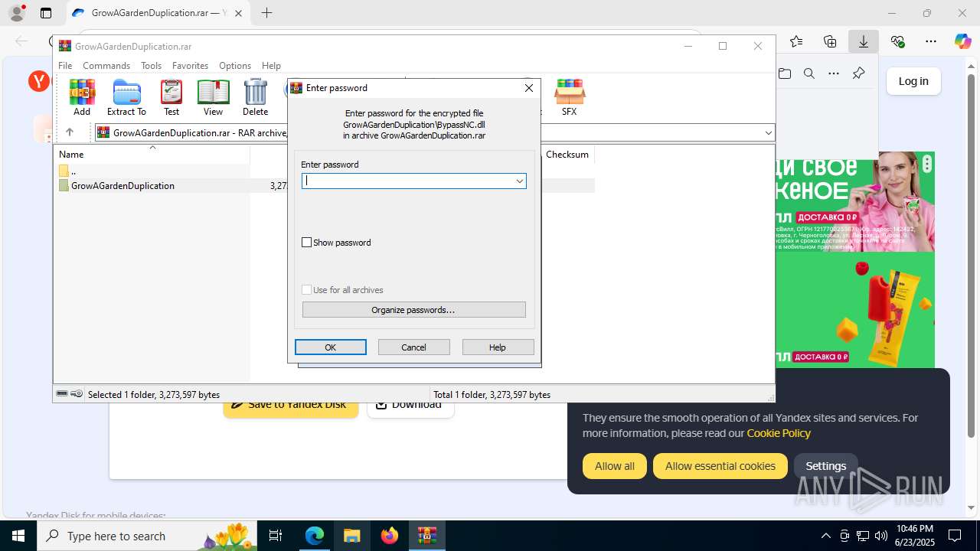Open the Commands menu
The image size is (980, 551).
pos(106,66)
